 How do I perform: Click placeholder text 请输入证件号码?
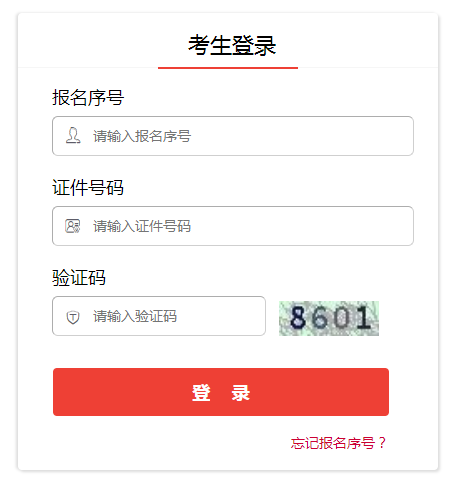click(142, 226)
